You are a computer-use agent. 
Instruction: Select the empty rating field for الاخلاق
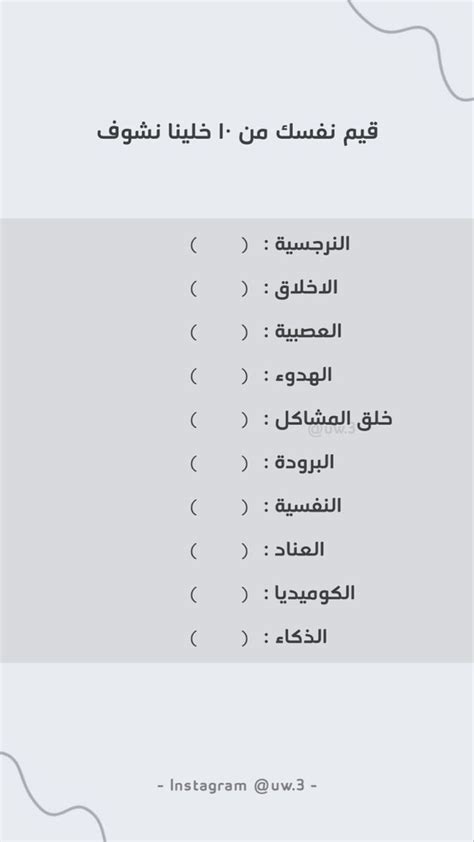point(218,289)
